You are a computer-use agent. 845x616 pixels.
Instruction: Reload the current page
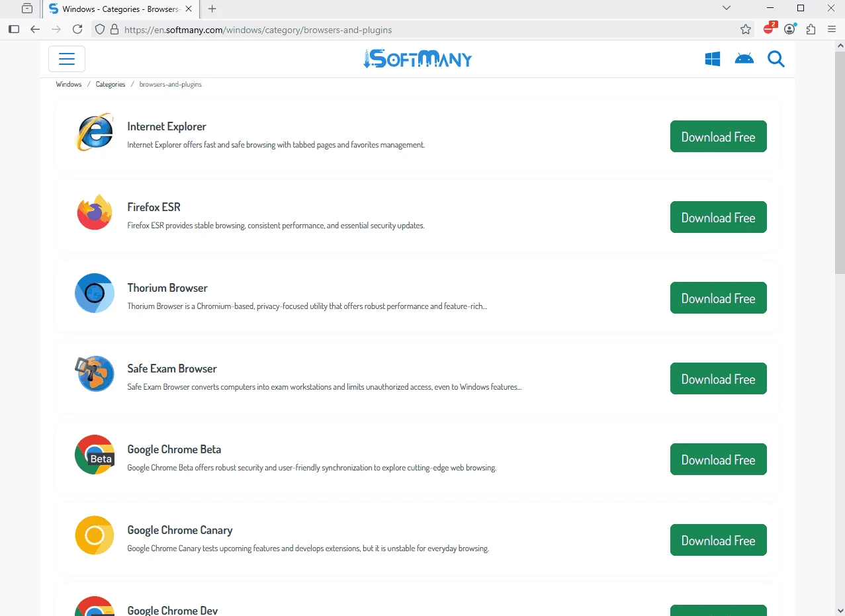[x=77, y=29]
